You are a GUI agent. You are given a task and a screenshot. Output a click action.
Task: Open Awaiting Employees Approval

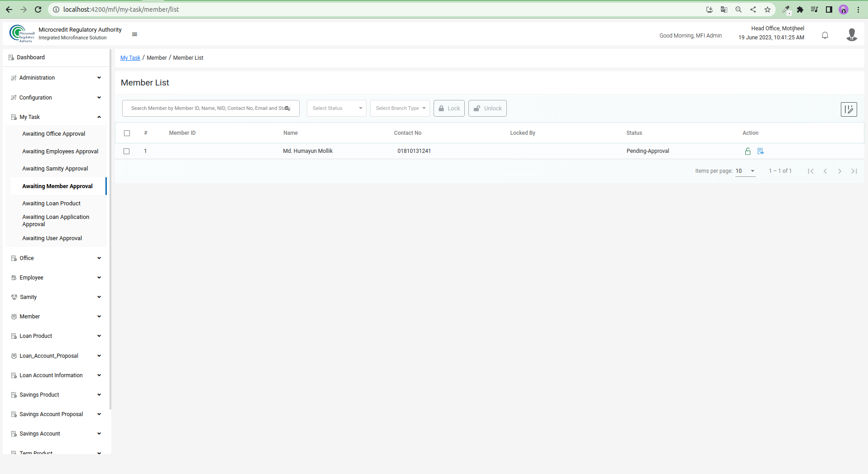point(60,152)
